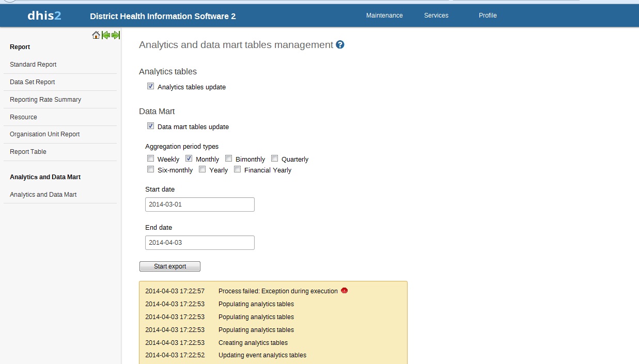Enable the Yearly aggregation period checkbox
The width and height of the screenshot is (639, 364).
(x=202, y=169)
